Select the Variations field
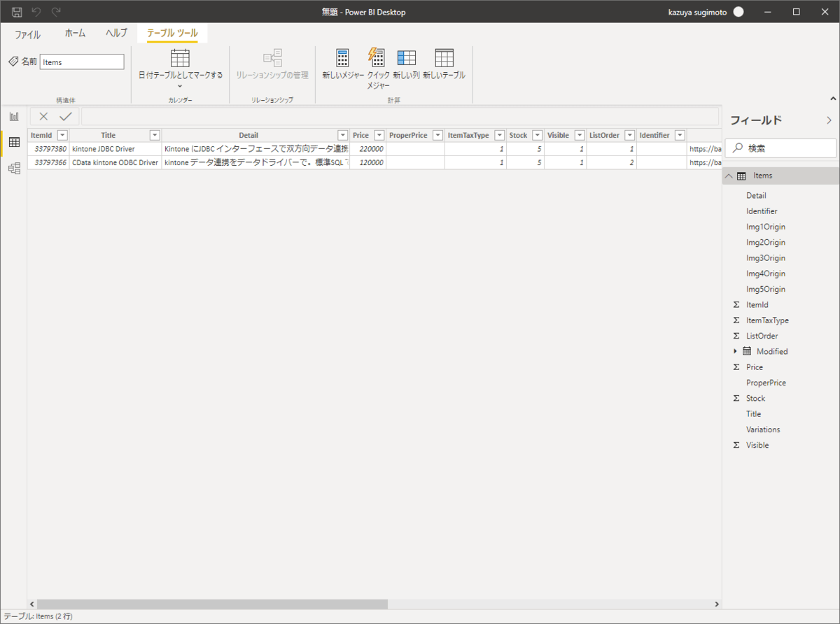The height and width of the screenshot is (624, 840). pyautogui.click(x=763, y=430)
